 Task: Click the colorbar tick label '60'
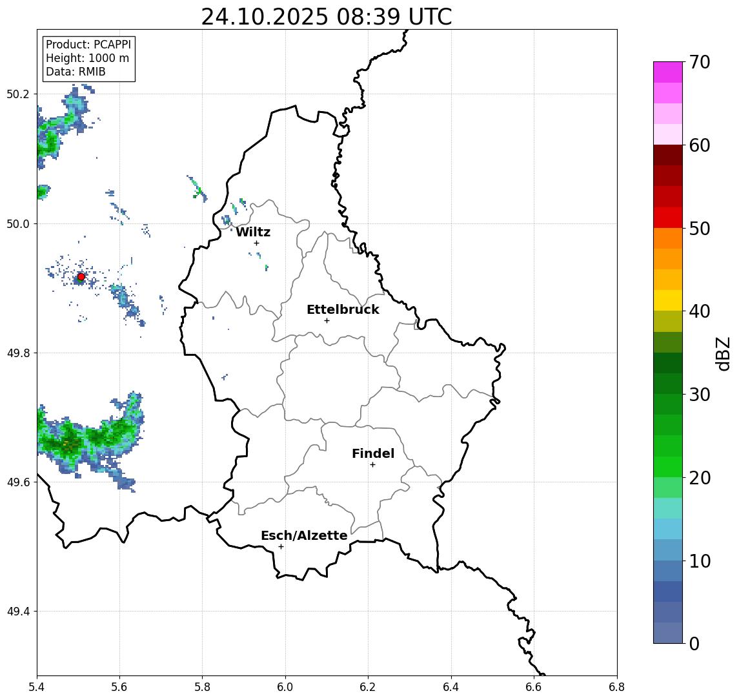pyautogui.click(x=700, y=145)
